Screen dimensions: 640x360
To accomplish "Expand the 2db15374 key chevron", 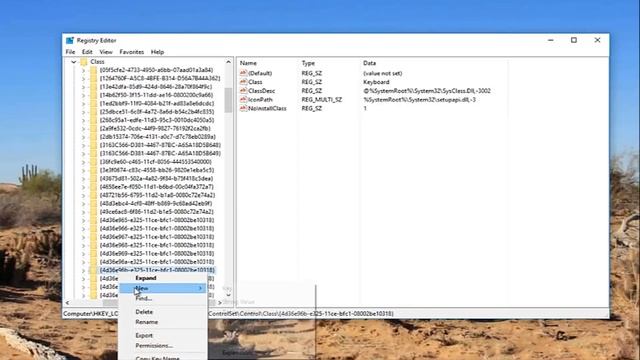I will click(83, 137).
